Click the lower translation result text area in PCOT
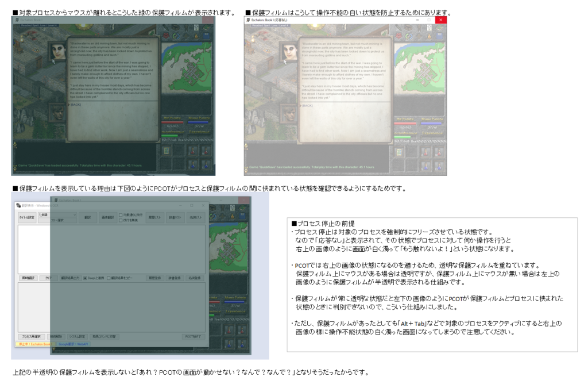588x384 pixels. point(112,308)
